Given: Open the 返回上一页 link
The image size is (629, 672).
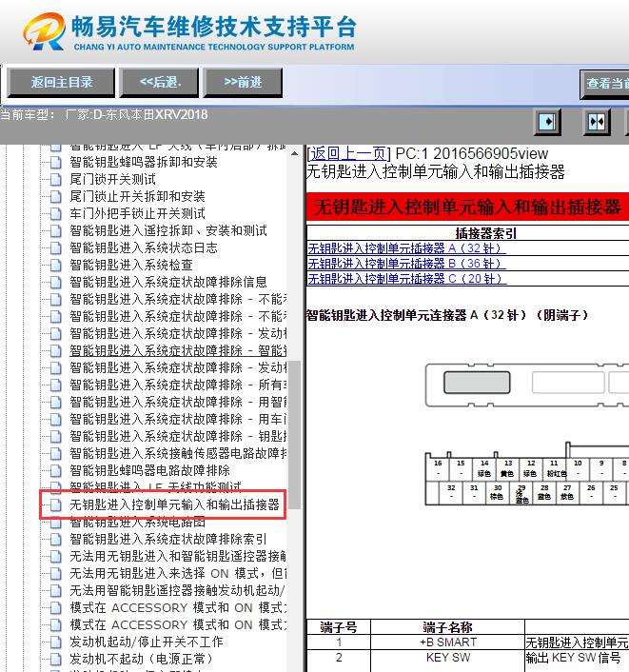Looking at the screenshot, I should 348,153.
